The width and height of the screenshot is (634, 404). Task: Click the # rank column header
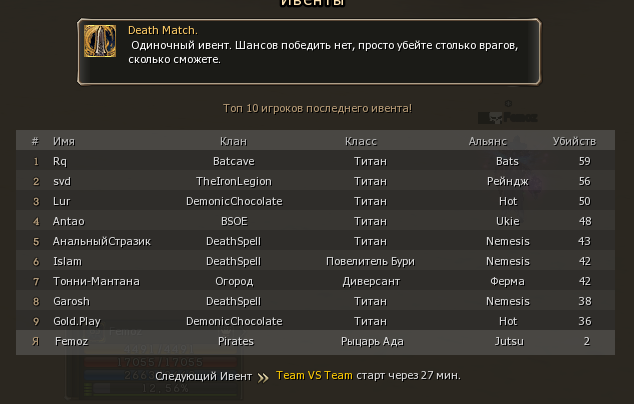(x=35, y=141)
